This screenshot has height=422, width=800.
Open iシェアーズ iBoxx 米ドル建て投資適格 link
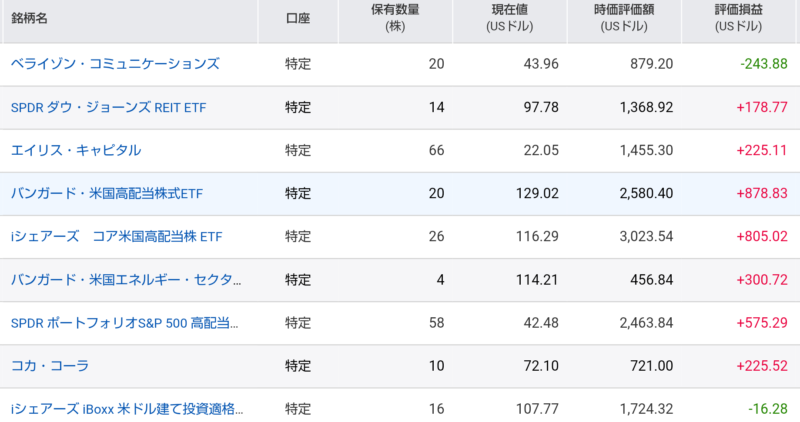(x=127, y=409)
